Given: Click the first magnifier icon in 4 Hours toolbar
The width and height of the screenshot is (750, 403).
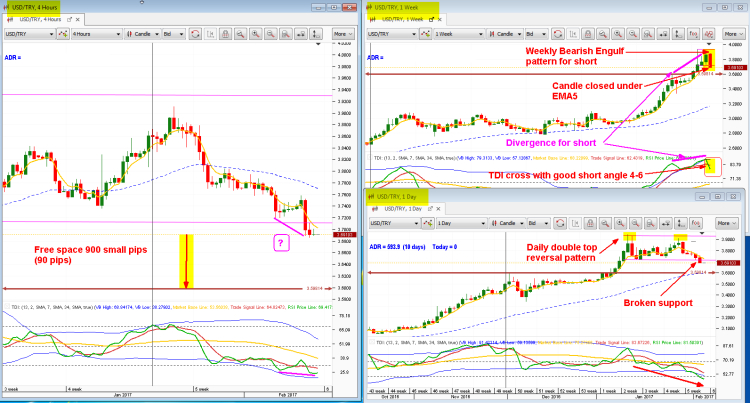Looking at the screenshot, I should 241,34.
